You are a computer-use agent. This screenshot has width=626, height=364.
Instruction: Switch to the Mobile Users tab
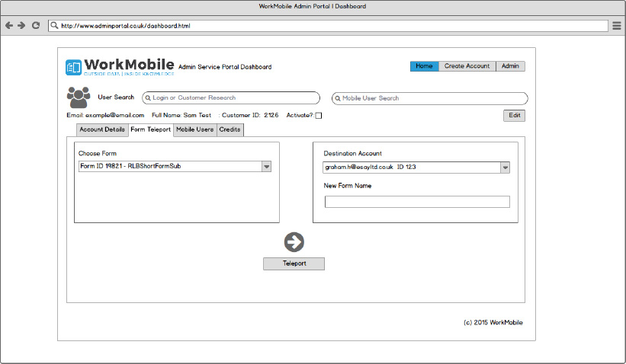pos(195,129)
